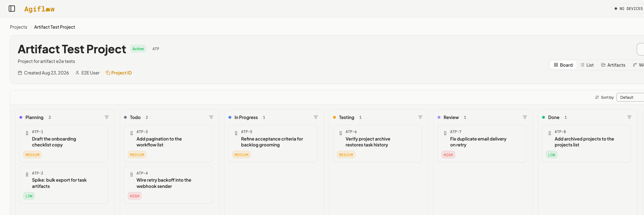Open the Todo column filter icon

211,117
